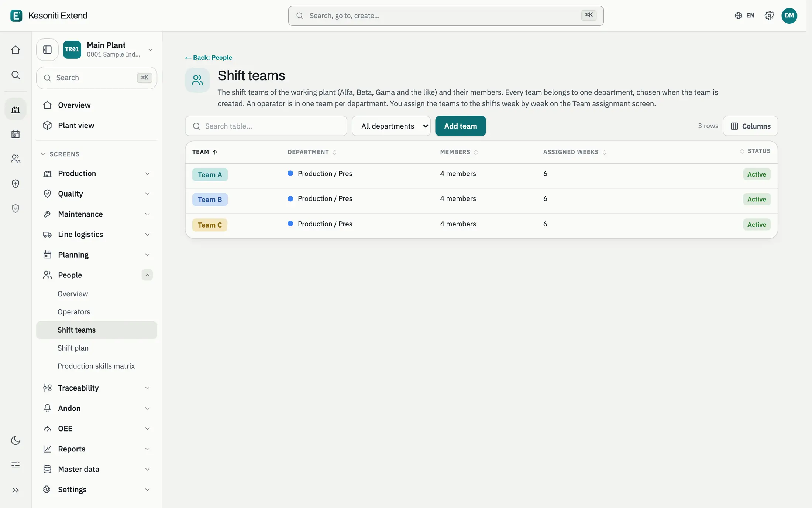Screen dimensions: 812x508
Task: Expand the Maintenance section
Action: tap(97, 214)
